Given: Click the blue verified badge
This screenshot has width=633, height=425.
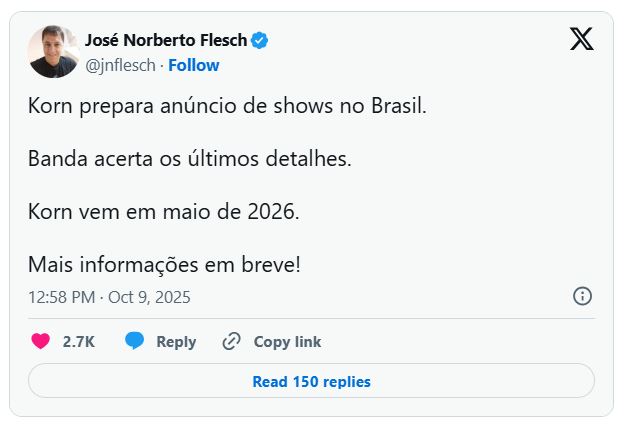Looking at the screenshot, I should tap(259, 41).
